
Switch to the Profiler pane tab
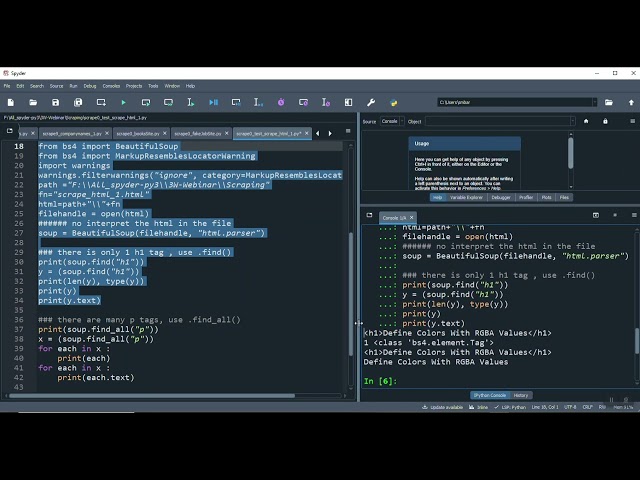click(x=526, y=198)
